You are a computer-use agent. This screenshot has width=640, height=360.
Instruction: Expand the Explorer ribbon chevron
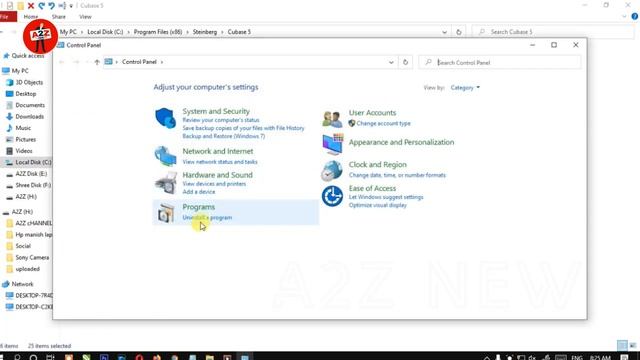tap(624, 17)
